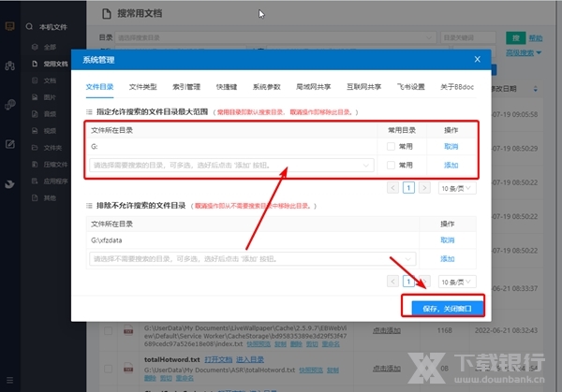The image size is (562, 392).
Task: Click the green 搜 search button
Action: [516, 37]
